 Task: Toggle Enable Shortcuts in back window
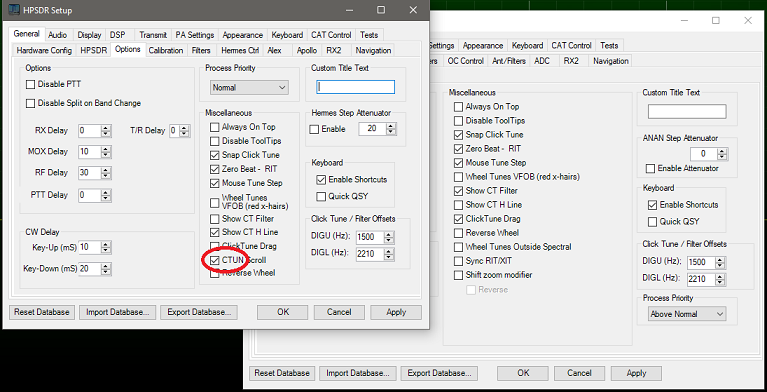point(652,205)
